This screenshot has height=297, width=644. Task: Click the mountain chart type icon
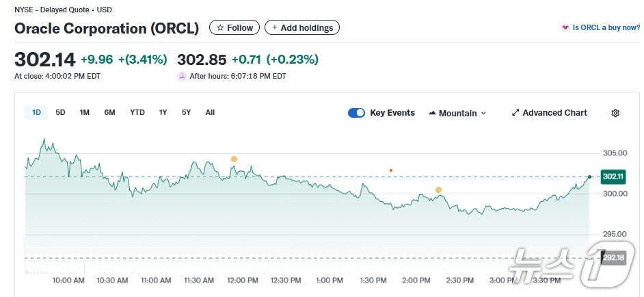[x=432, y=113]
